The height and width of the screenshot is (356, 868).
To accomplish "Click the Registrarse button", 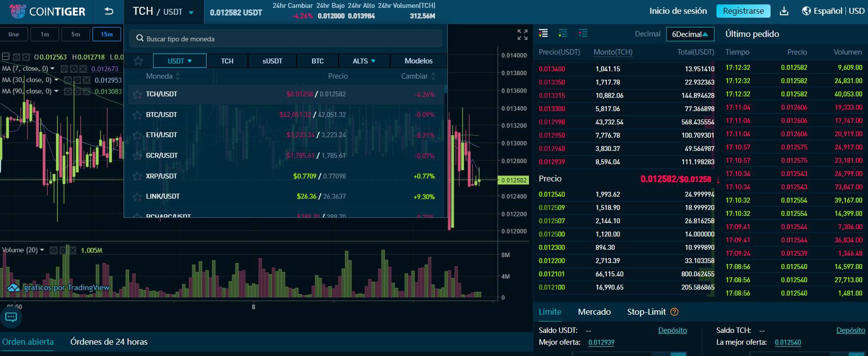I will (x=744, y=11).
